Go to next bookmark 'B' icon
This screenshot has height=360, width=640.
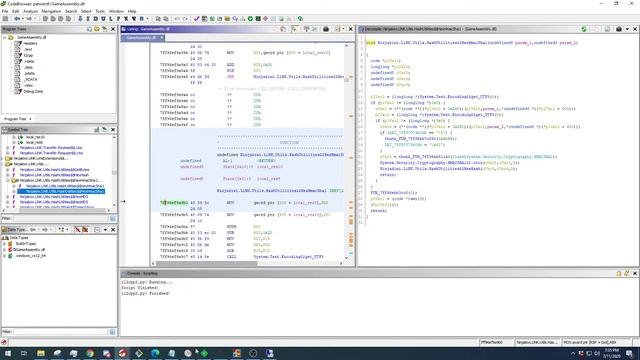point(142,19)
